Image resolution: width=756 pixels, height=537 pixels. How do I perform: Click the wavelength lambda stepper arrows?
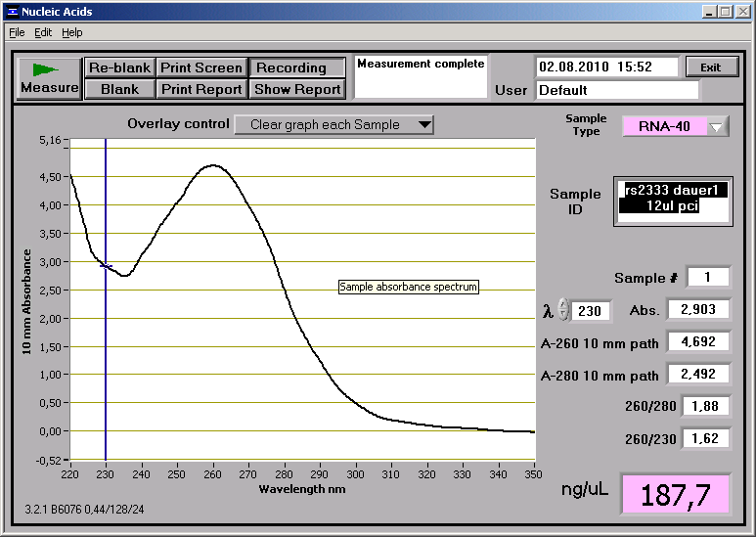563,310
